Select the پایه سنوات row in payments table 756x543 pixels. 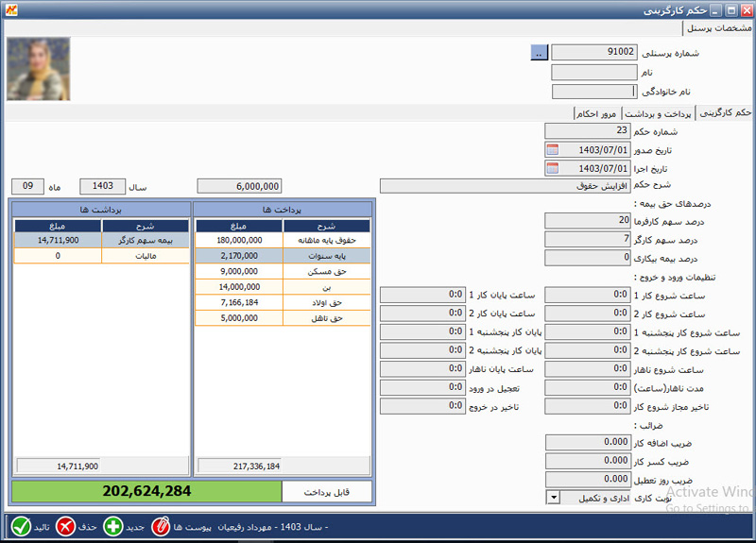point(283,256)
